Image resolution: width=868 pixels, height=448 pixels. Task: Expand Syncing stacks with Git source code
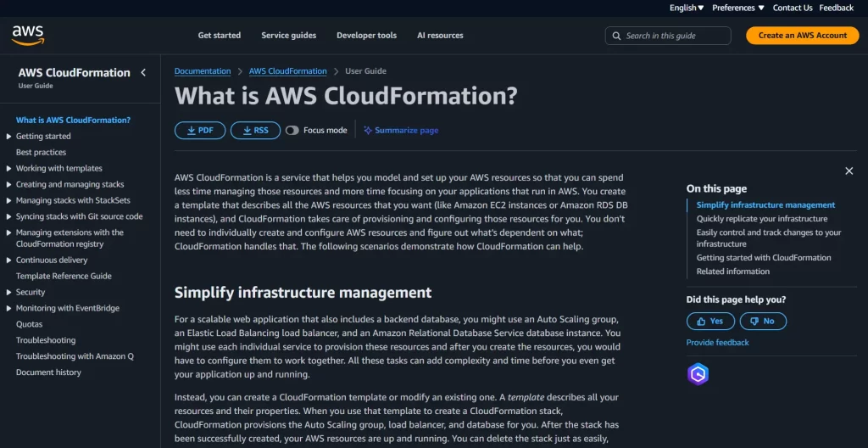coord(8,217)
